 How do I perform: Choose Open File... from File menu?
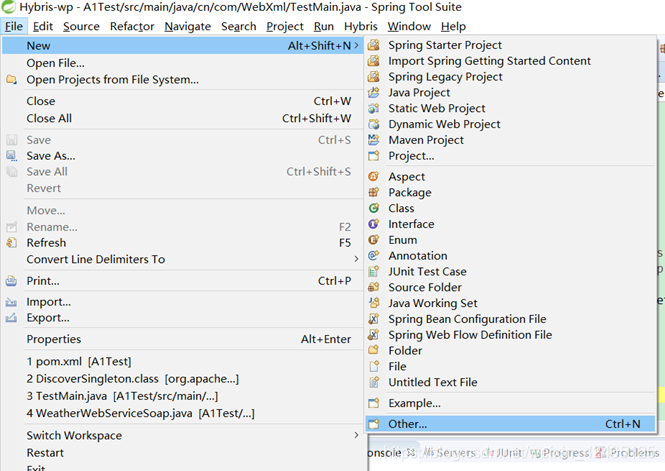coord(182,63)
